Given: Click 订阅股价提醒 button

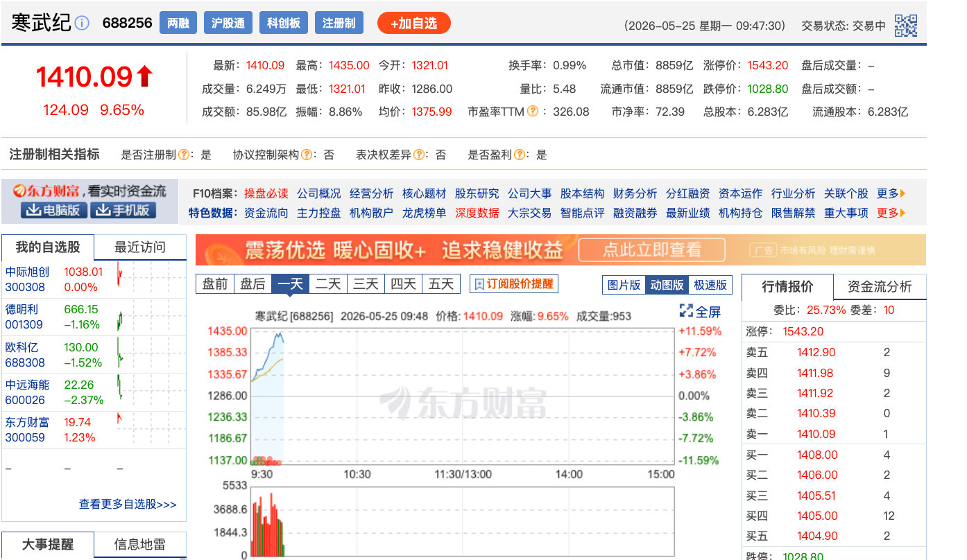Looking at the screenshot, I should pos(514,283).
